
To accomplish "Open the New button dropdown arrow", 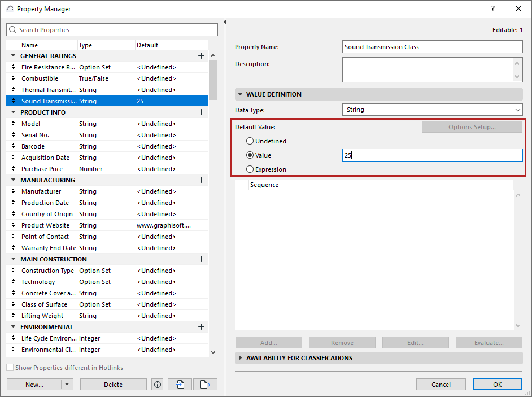I will tap(67, 385).
